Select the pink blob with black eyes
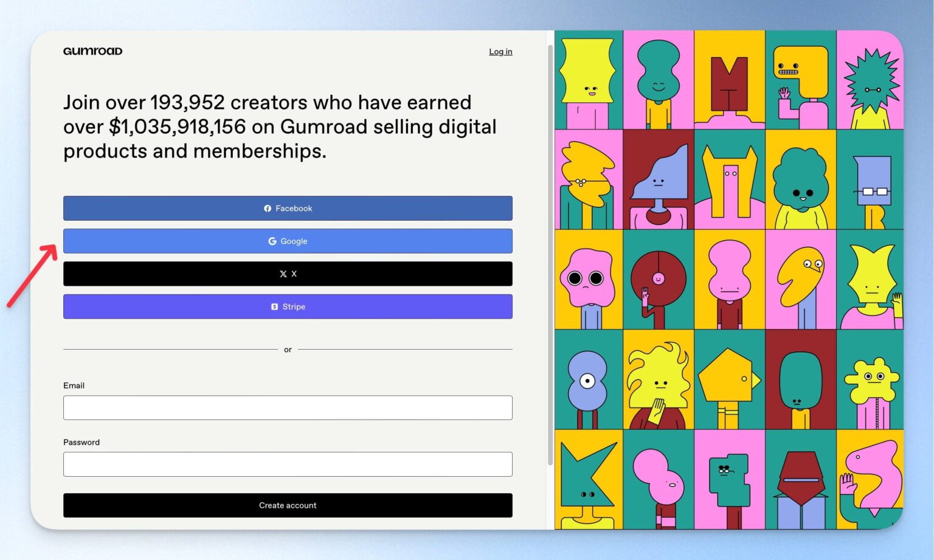 coord(589,279)
